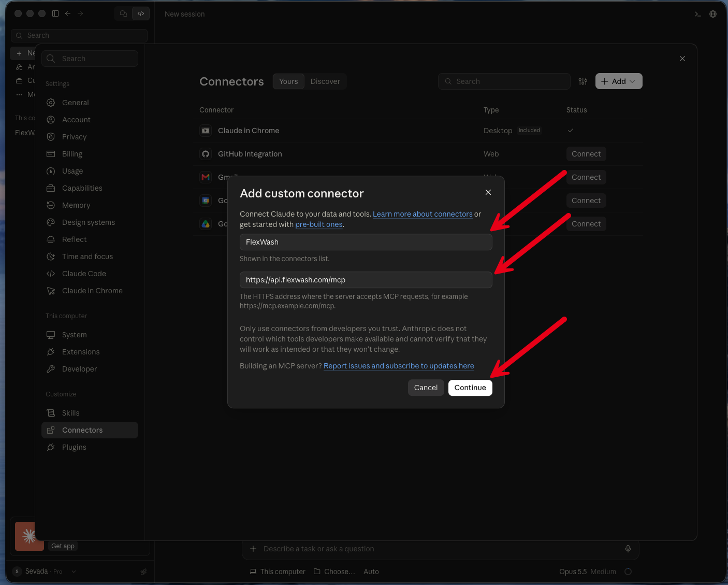Switch to chat mode icon in title bar
The image size is (728, 585).
pos(123,13)
